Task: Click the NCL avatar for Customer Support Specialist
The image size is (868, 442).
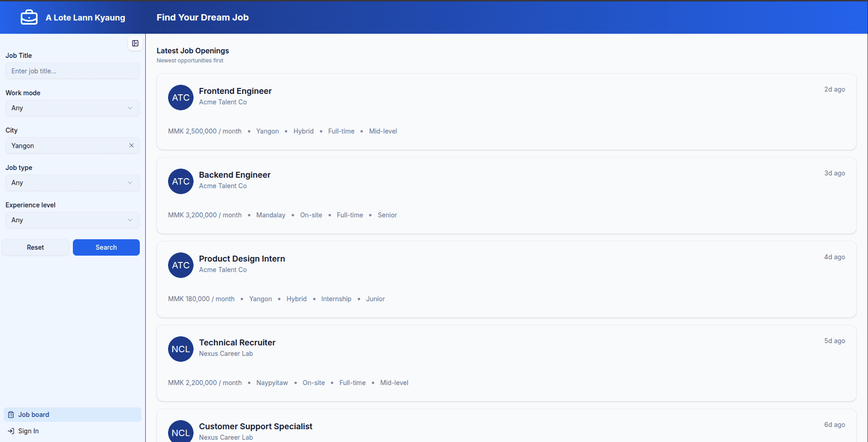Action: (x=181, y=432)
